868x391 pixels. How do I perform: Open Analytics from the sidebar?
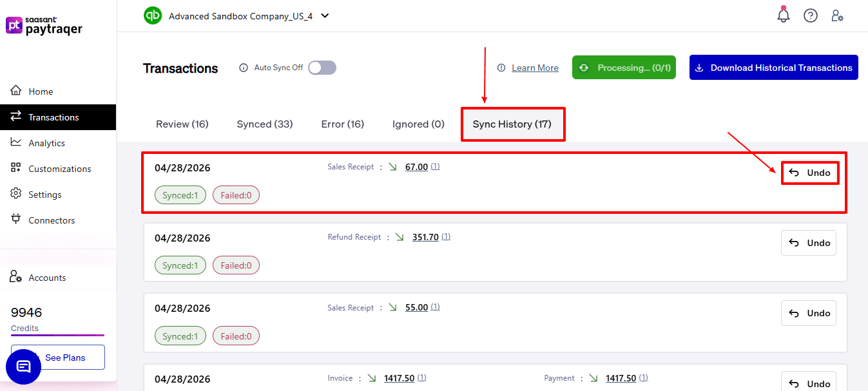click(x=46, y=143)
